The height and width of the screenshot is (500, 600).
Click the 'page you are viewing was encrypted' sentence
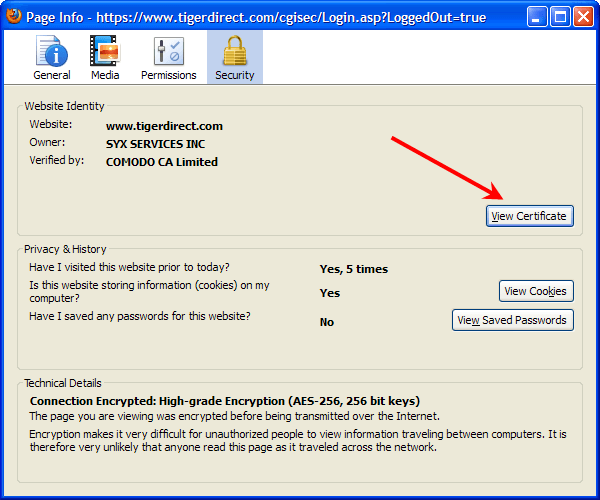pyautogui.click(x=235, y=416)
